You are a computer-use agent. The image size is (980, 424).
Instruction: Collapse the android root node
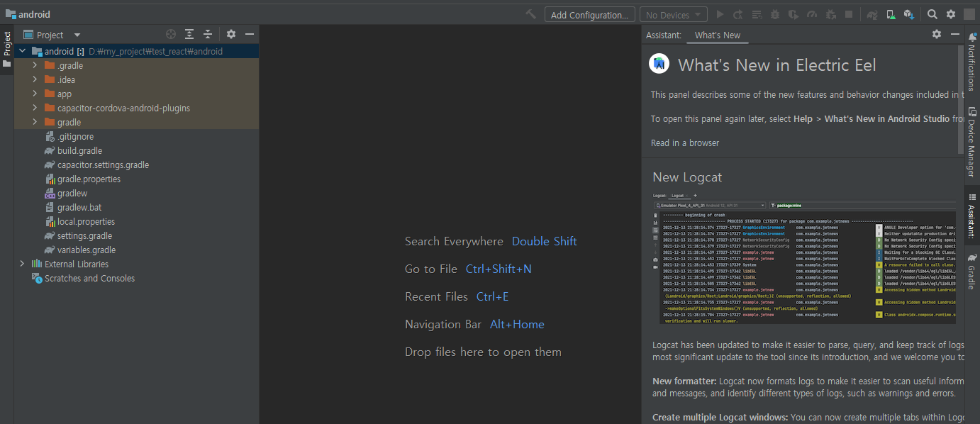click(x=22, y=51)
